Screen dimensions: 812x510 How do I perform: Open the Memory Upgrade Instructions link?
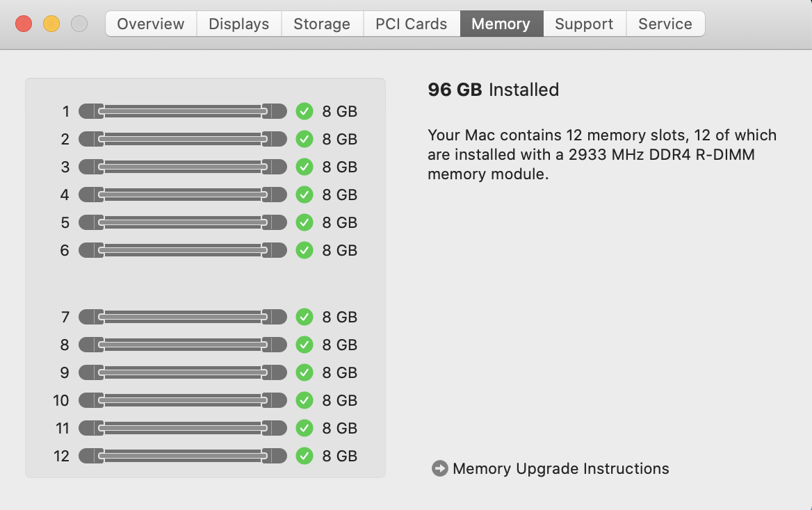[561, 468]
